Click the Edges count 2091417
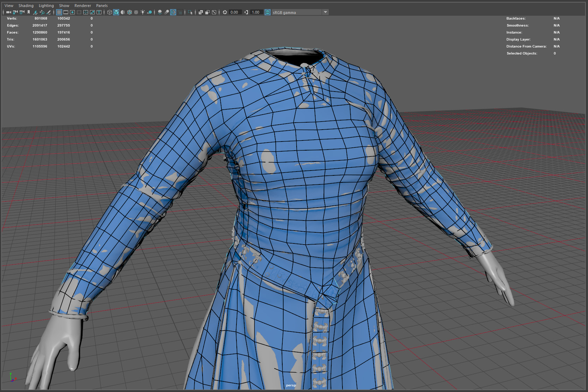 [x=40, y=26]
